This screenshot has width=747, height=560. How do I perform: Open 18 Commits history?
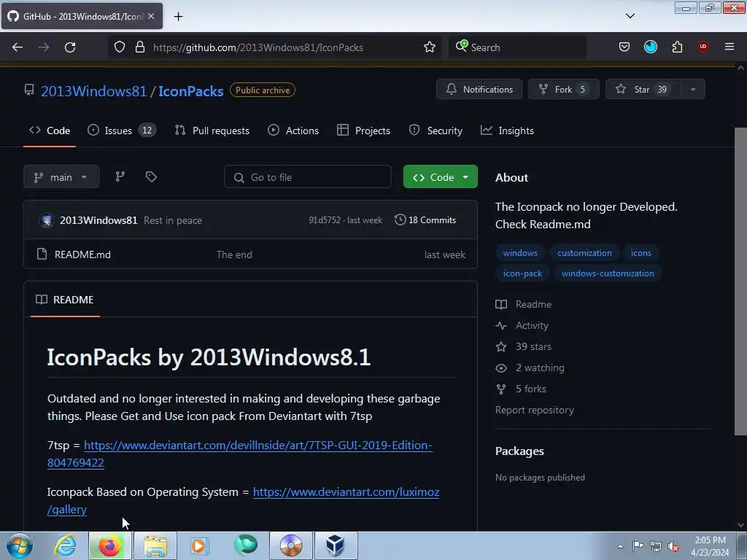[x=425, y=220]
